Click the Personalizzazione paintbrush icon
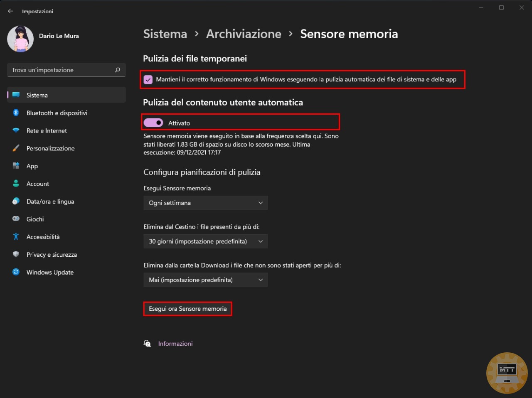Viewport: 532px width, 398px height. pyautogui.click(x=16, y=148)
